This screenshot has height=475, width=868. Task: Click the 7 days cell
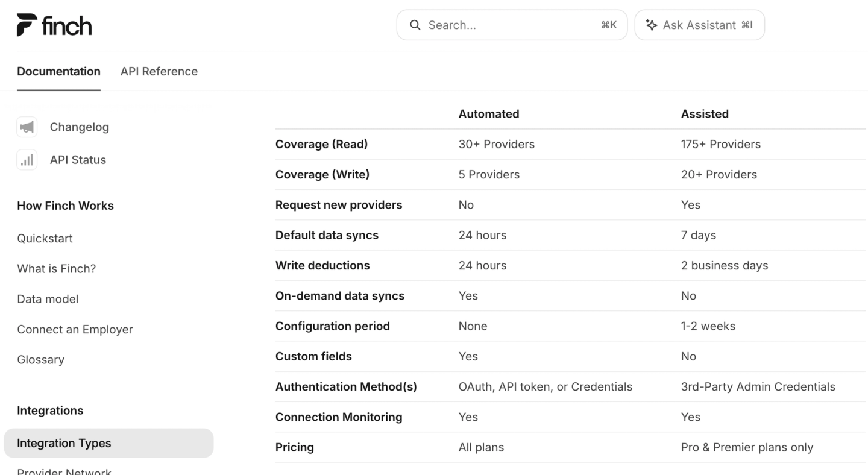click(x=699, y=235)
